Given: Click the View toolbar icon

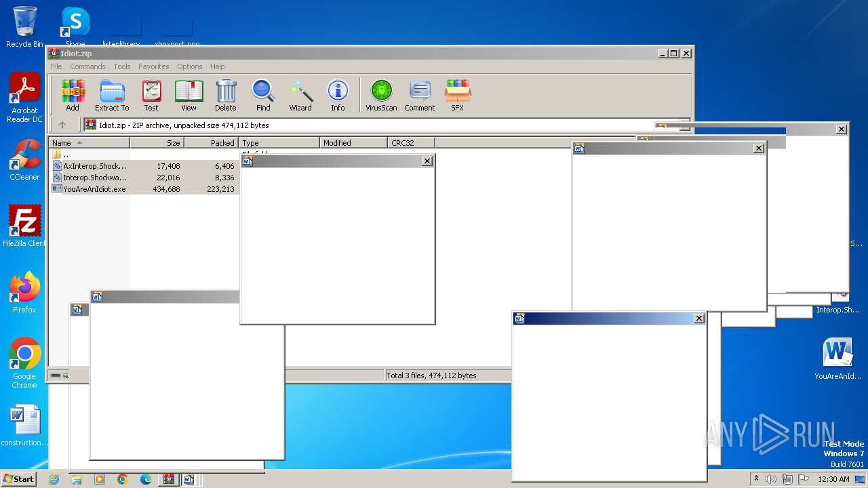Looking at the screenshot, I should 189,95.
